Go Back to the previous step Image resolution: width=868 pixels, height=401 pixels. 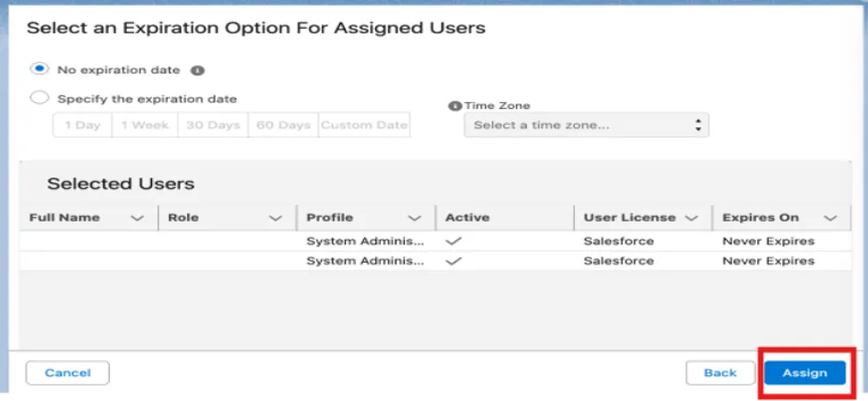click(x=720, y=372)
